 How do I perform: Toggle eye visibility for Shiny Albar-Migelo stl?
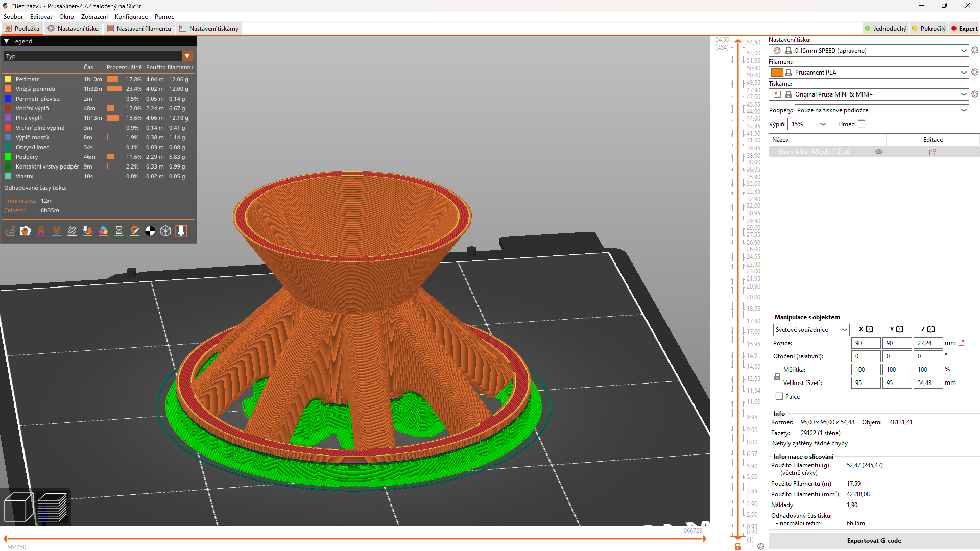pos(879,152)
